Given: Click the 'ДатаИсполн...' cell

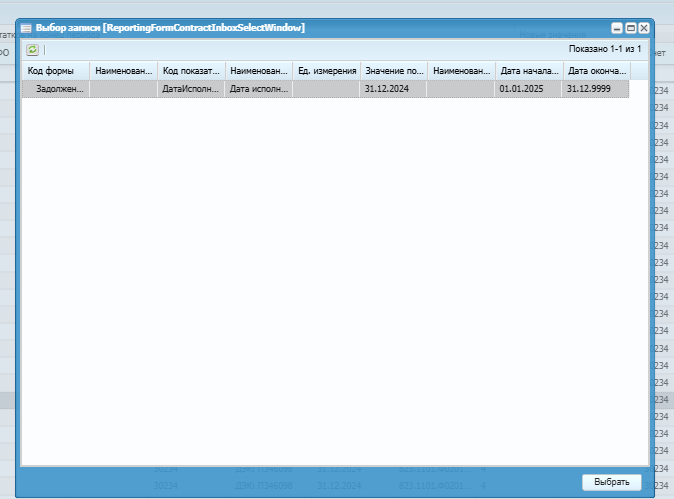Looking at the screenshot, I should [191, 89].
